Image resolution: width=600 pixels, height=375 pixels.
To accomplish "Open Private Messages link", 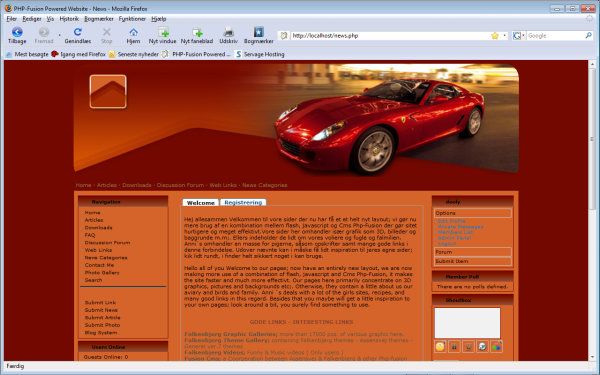I will tap(460, 227).
